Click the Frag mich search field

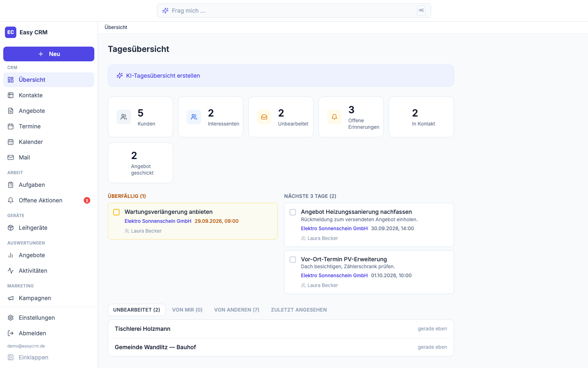pyautogui.click(x=294, y=11)
